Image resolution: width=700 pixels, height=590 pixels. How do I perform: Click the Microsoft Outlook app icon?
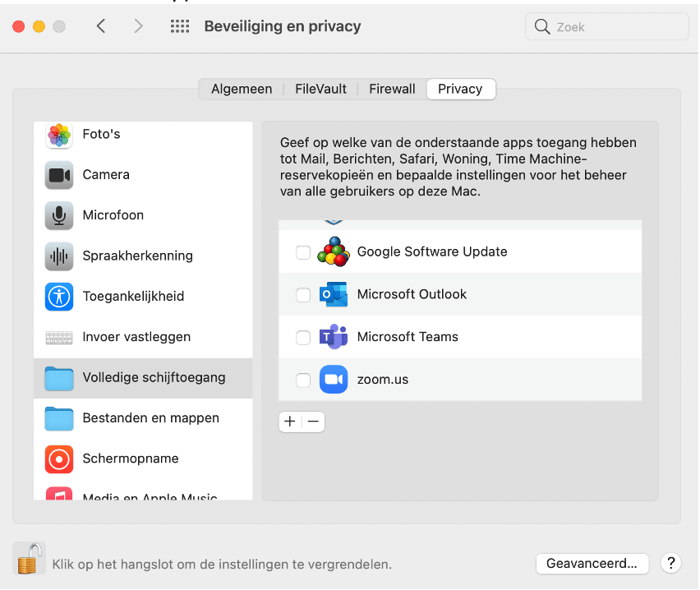[334, 294]
